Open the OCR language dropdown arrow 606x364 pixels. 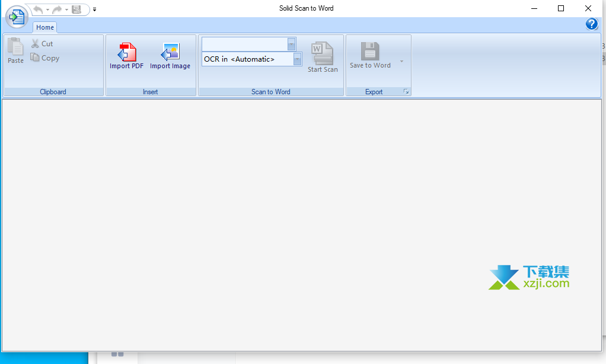pos(298,59)
